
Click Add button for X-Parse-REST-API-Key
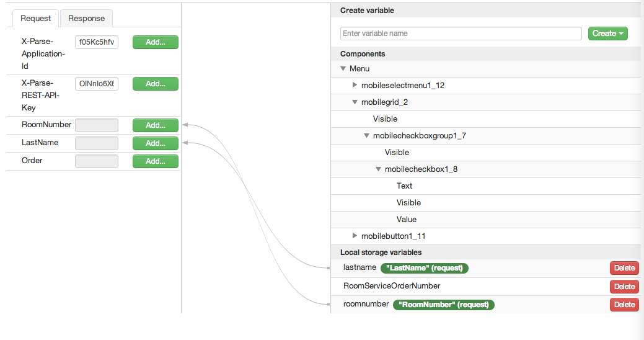coord(156,84)
